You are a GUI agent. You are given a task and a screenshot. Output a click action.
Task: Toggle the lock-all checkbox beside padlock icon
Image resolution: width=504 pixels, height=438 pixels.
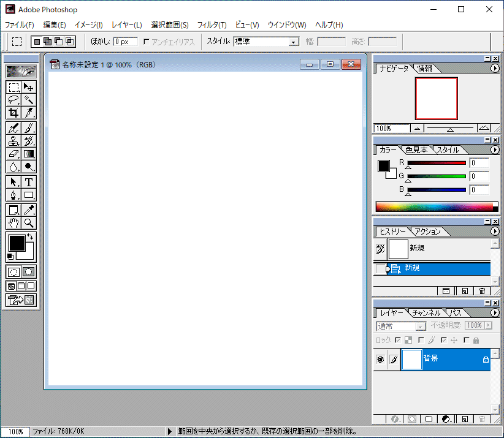467,340
